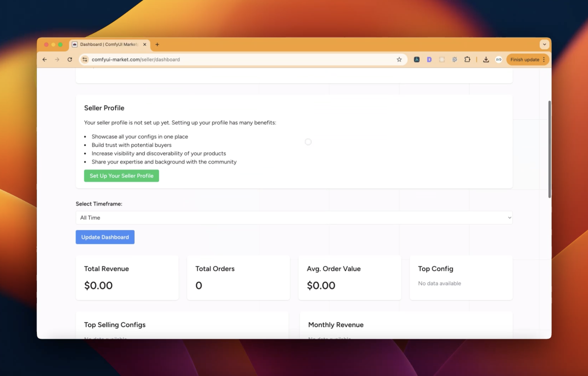Click the gear-shaped SQ extension icon
The width and height of the screenshot is (588, 376).
click(x=454, y=60)
